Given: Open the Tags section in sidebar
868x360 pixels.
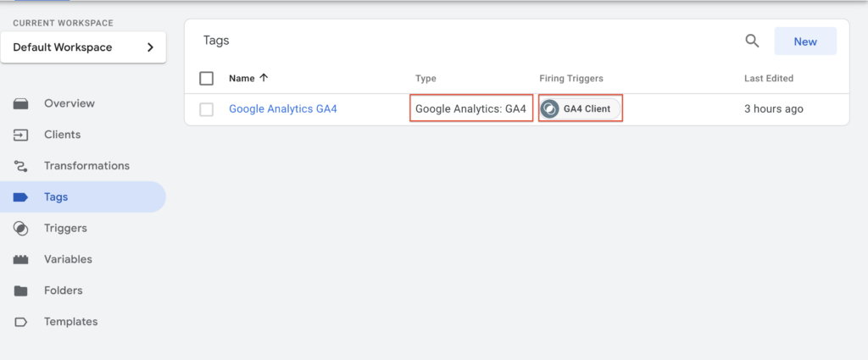Looking at the screenshot, I should pyautogui.click(x=56, y=197).
